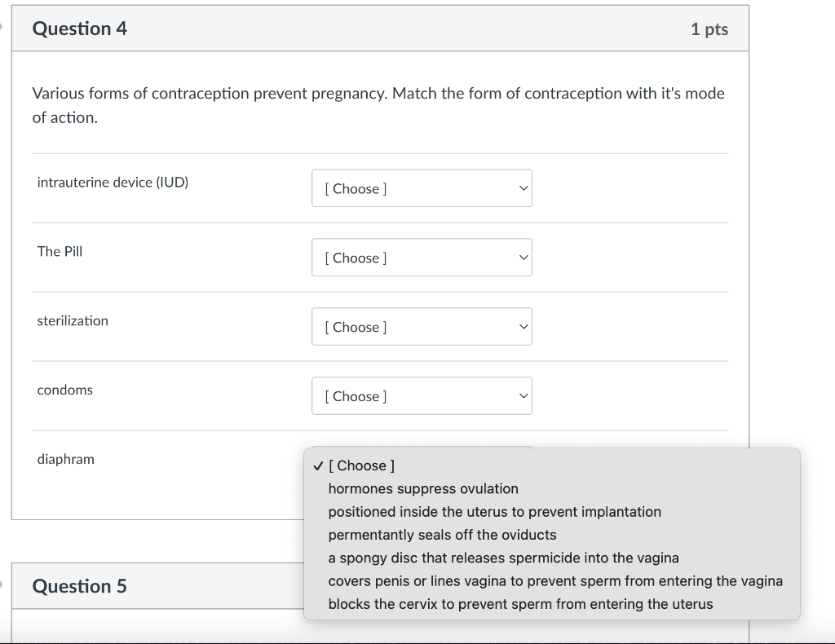Click the Question 5 heading

pyautogui.click(x=80, y=586)
